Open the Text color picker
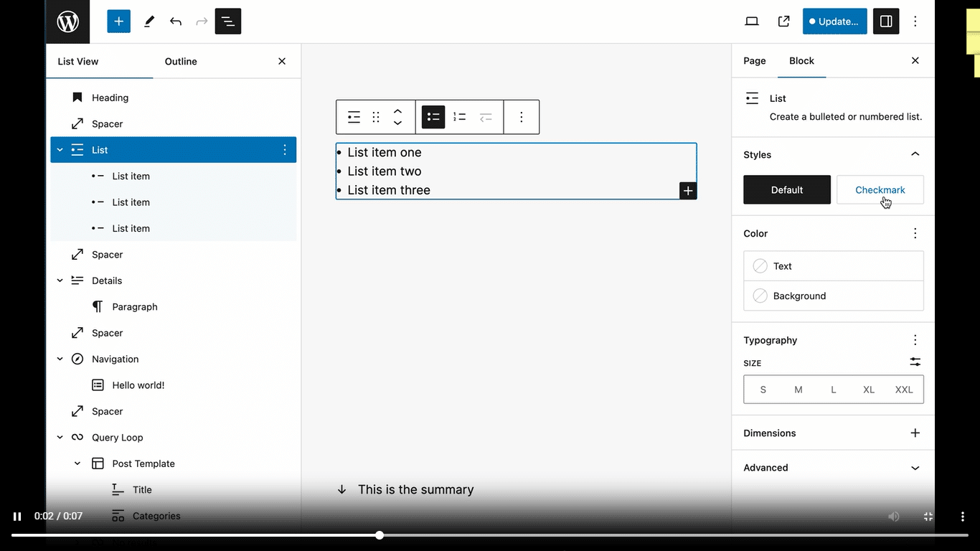This screenshot has height=551, width=980. [x=834, y=266]
